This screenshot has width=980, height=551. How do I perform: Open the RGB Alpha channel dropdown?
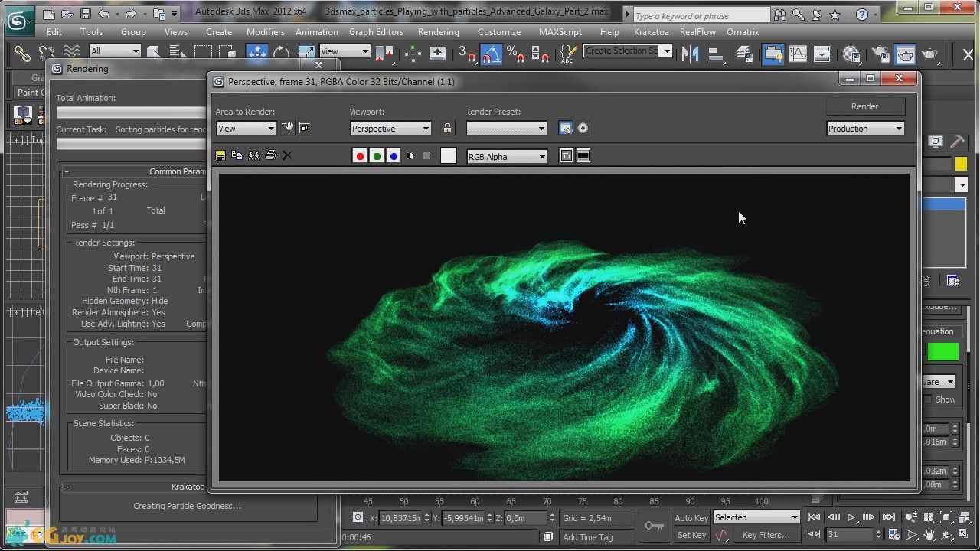[507, 157]
